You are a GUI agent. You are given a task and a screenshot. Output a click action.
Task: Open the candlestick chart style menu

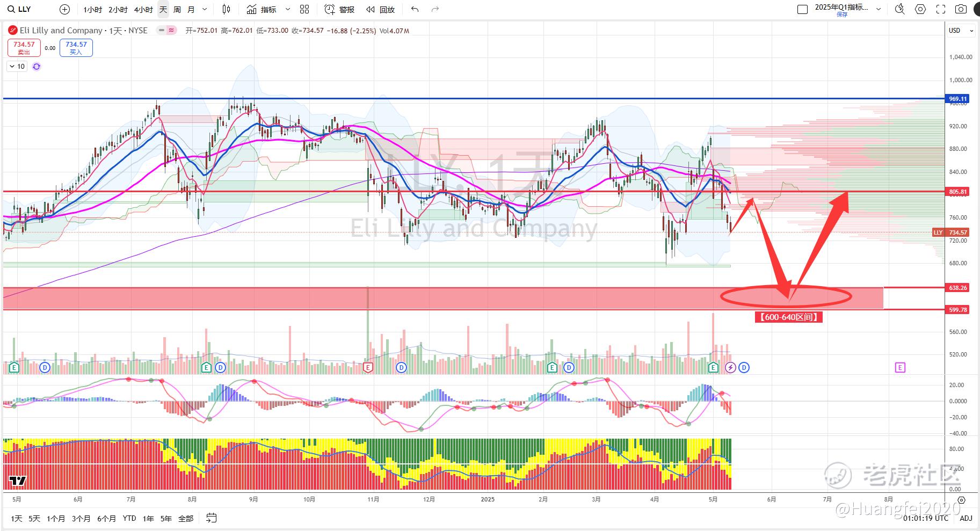coord(227,9)
